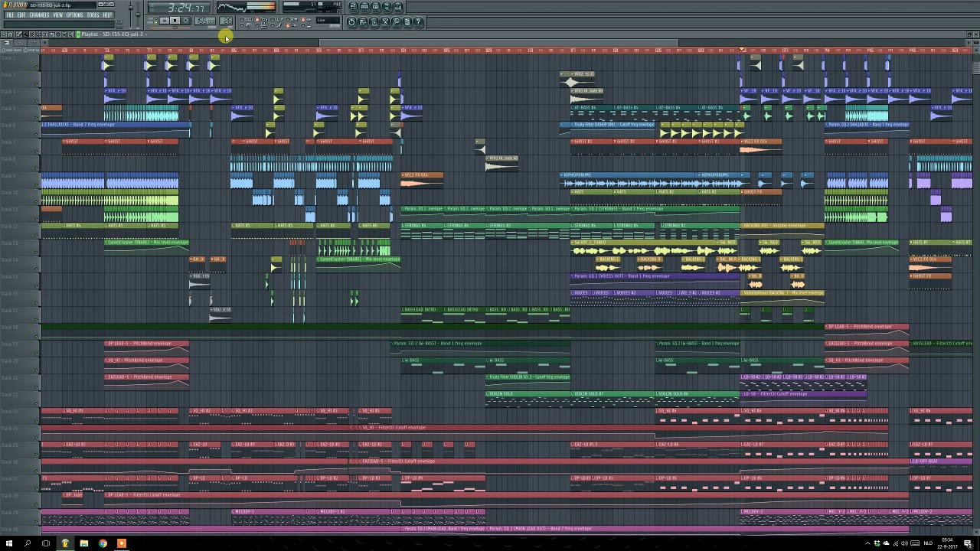Click the Save project shortcut icon

363,22
